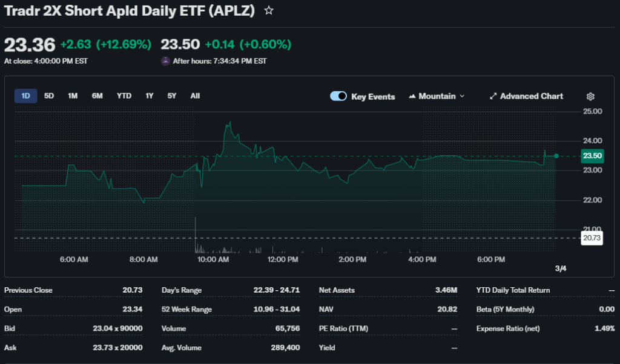Click the Advanced Chart expand arrows icon
The height and width of the screenshot is (364, 620).
click(x=493, y=97)
